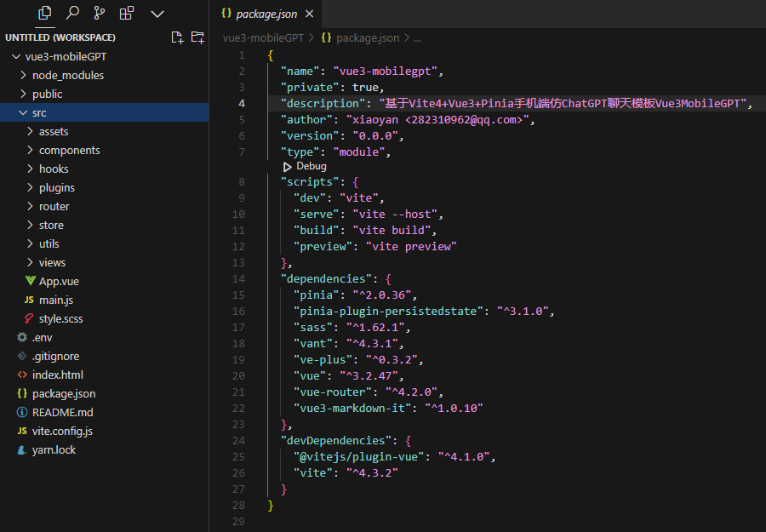Viewport: 766px width, 532px height.
Task: Open the Explorer view icon
Action: tap(45, 13)
